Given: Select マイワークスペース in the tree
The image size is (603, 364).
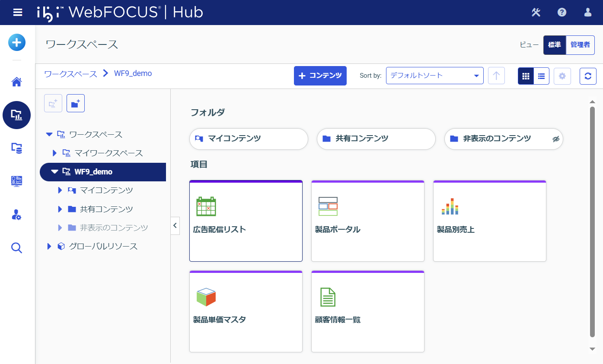Looking at the screenshot, I should [108, 153].
